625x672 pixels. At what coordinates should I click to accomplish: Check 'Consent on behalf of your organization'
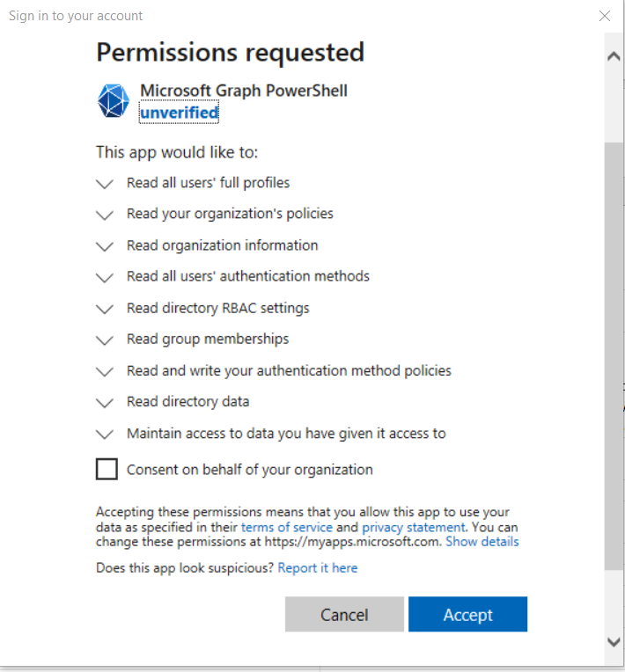107,469
